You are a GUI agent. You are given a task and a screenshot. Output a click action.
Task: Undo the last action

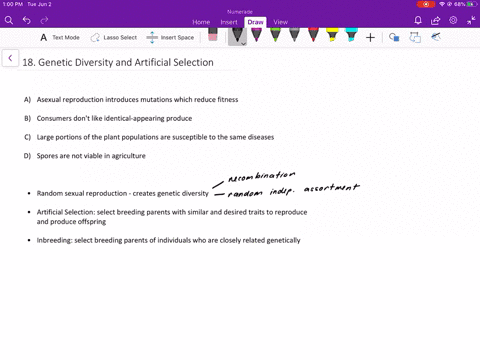27,21
